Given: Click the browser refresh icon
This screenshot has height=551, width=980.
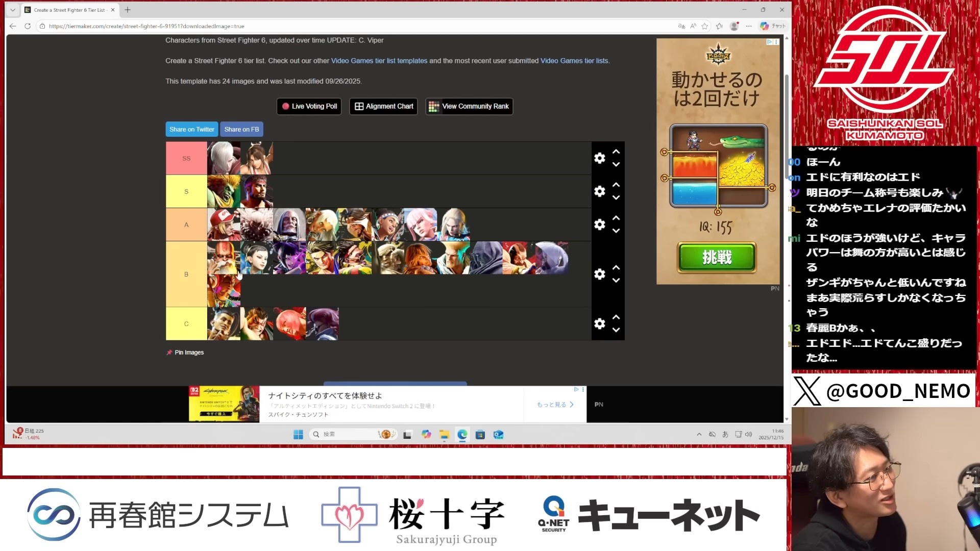Looking at the screenshot, I should coord(28,26).
